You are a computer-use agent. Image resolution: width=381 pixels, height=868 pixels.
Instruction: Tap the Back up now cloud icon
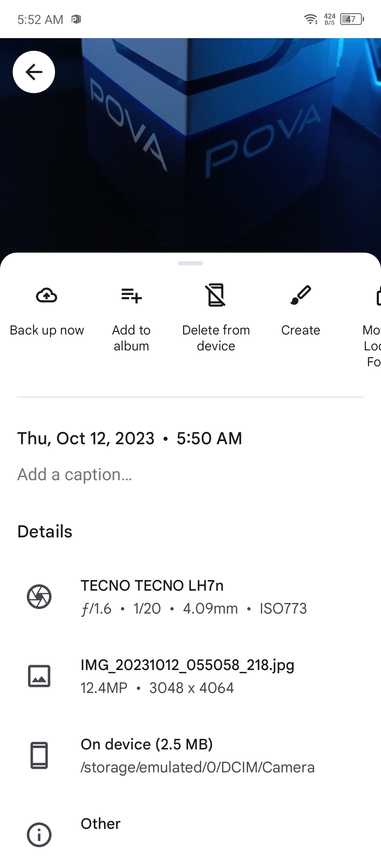(47, 295)
